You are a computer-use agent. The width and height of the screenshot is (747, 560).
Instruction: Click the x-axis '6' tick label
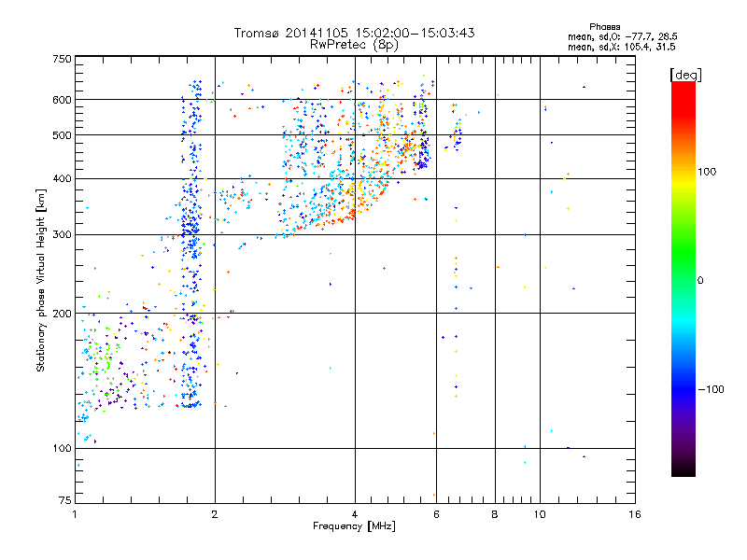point(436,514)
